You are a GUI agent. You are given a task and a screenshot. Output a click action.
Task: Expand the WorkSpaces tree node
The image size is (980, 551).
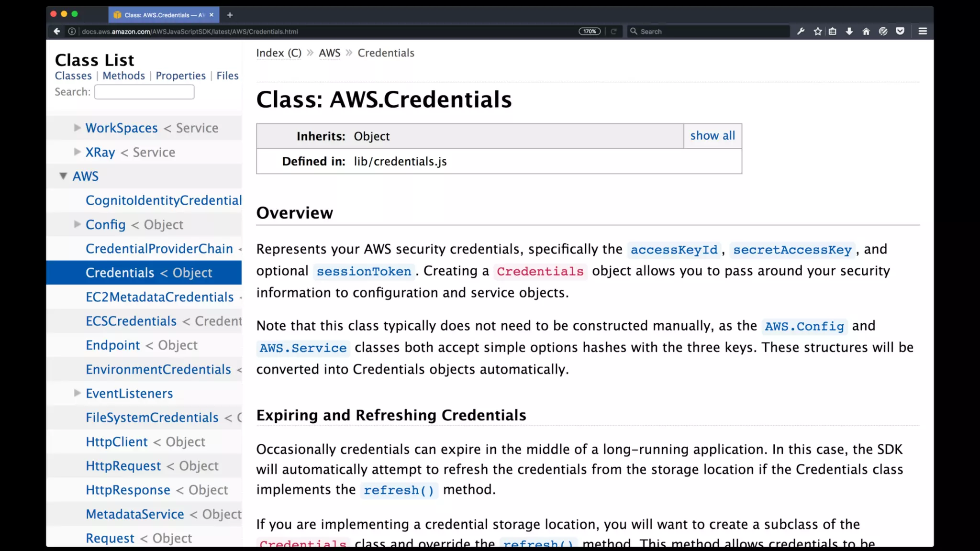click(x=77, y=128)
